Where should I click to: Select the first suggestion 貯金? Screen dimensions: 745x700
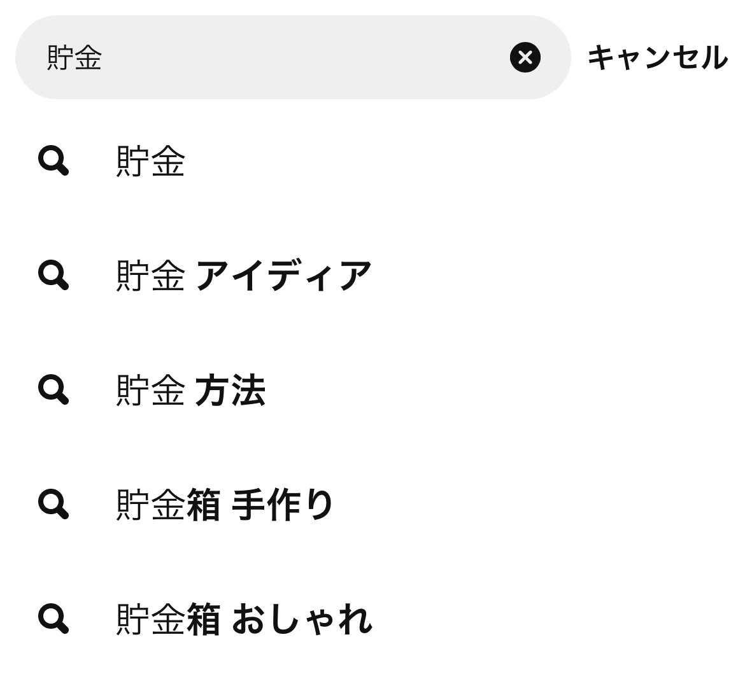[x=151, y=161]
